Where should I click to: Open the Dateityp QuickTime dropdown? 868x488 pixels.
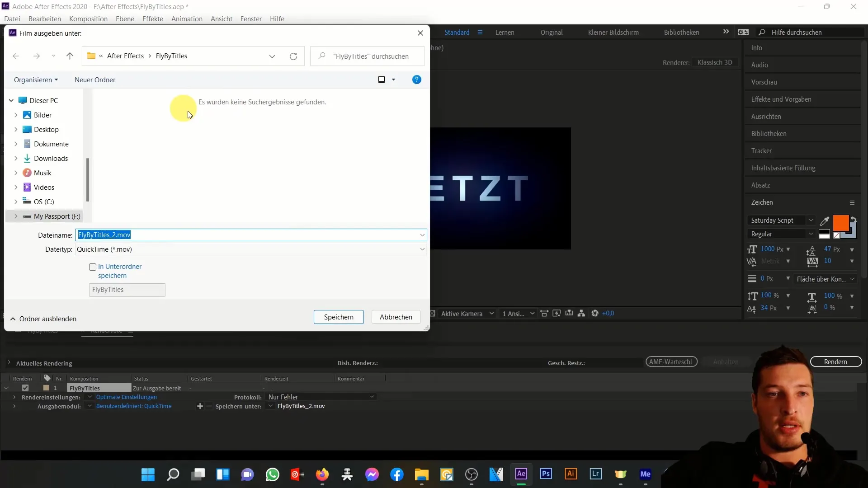pos(251,249)
